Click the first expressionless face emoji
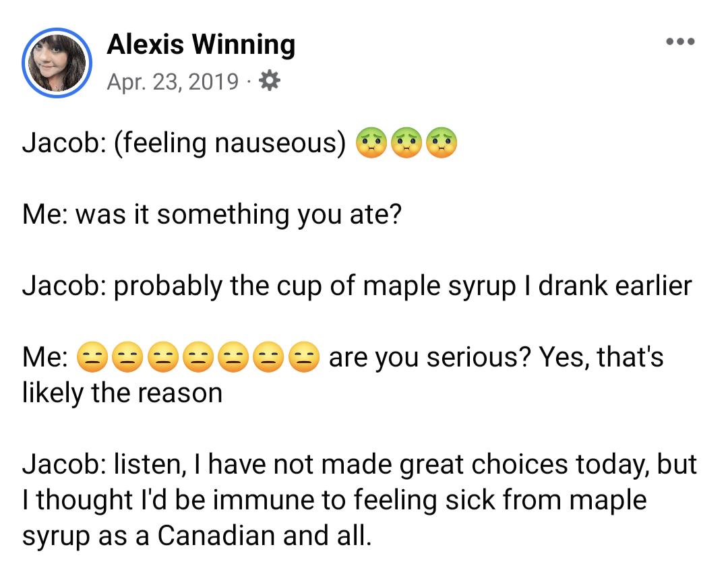The image size is (728, 566). 93,358
